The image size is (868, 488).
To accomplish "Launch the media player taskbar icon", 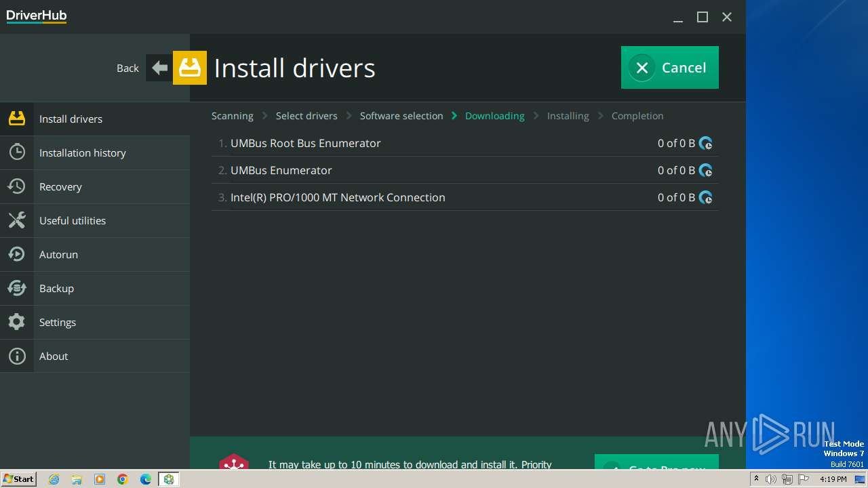I will 100,479.
